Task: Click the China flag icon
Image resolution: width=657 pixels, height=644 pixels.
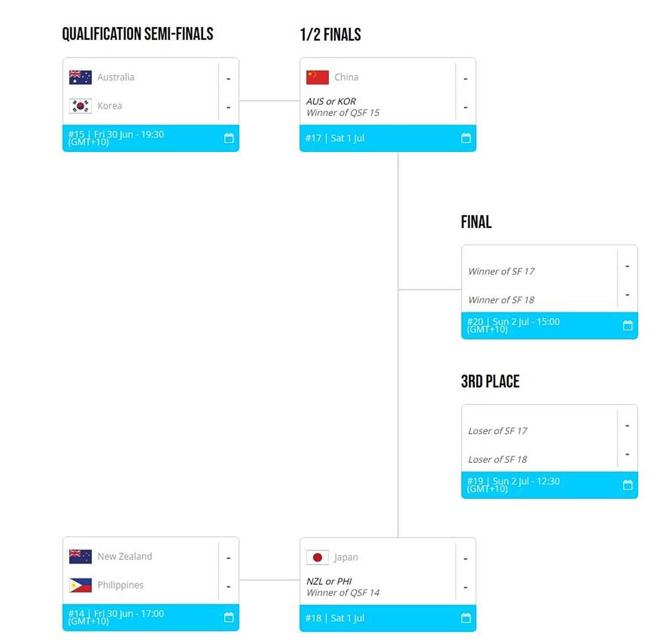Action: click(x=318, y=77)
